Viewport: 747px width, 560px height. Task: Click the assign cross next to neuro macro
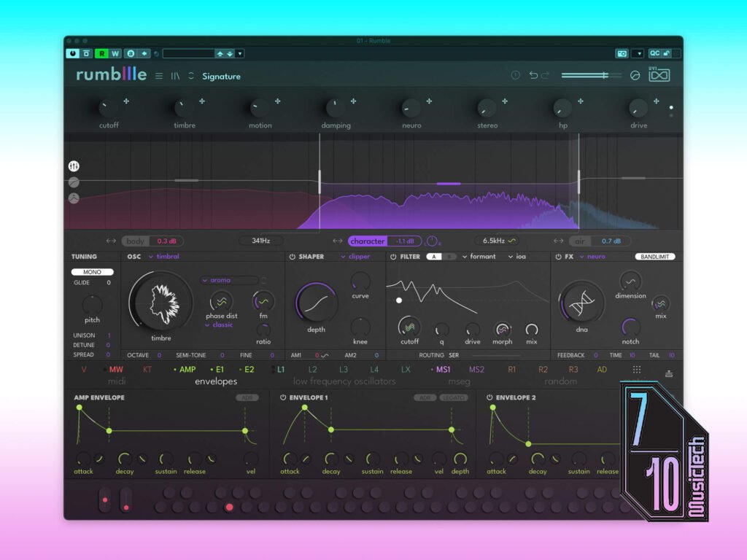[429, 101]
